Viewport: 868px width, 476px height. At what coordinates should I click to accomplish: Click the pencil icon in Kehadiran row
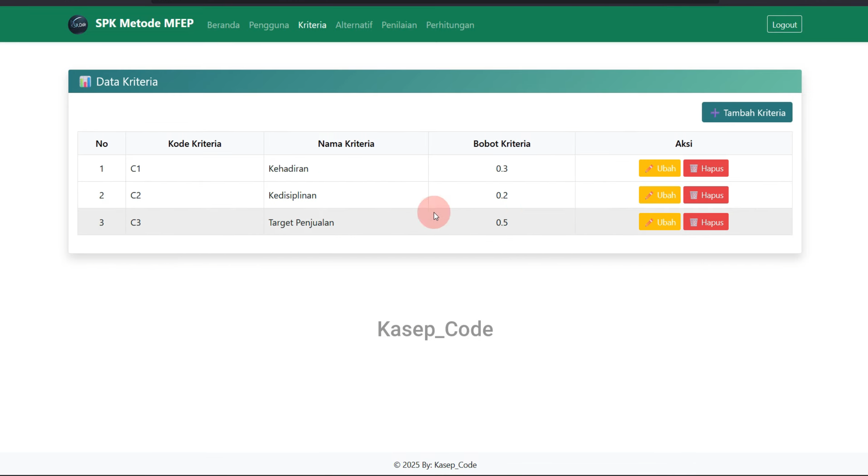click(649, 168)
